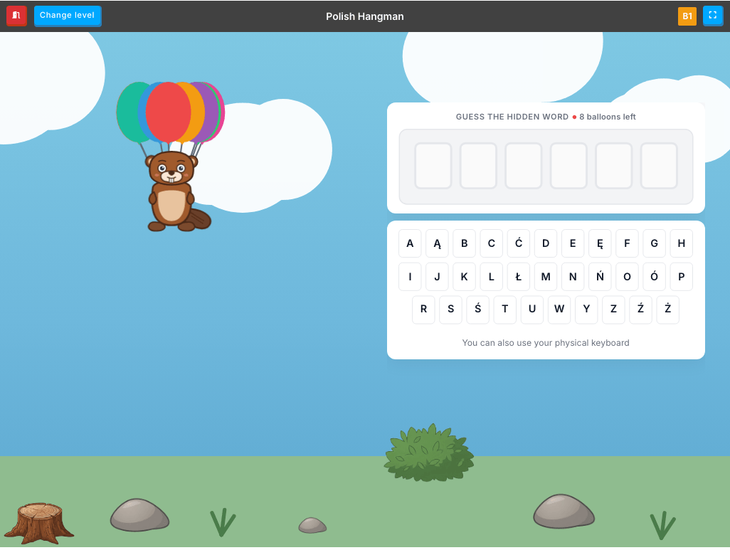This screenshot has height=560, width=730.
Task: Click the orange B1 level badge
Action: point(687,16)
